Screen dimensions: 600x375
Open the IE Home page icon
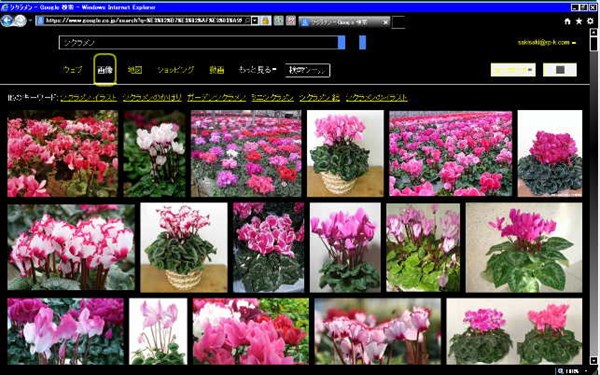[567, 21]
